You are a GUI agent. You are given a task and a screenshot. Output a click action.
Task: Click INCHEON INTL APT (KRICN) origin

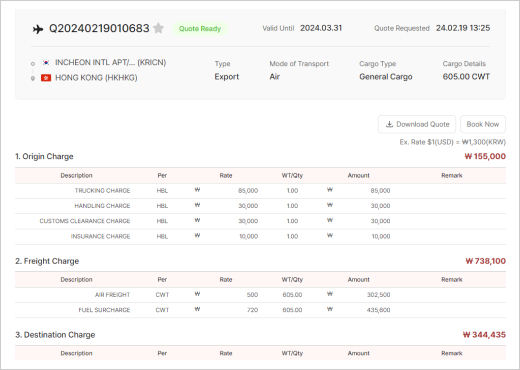[110, 63]
